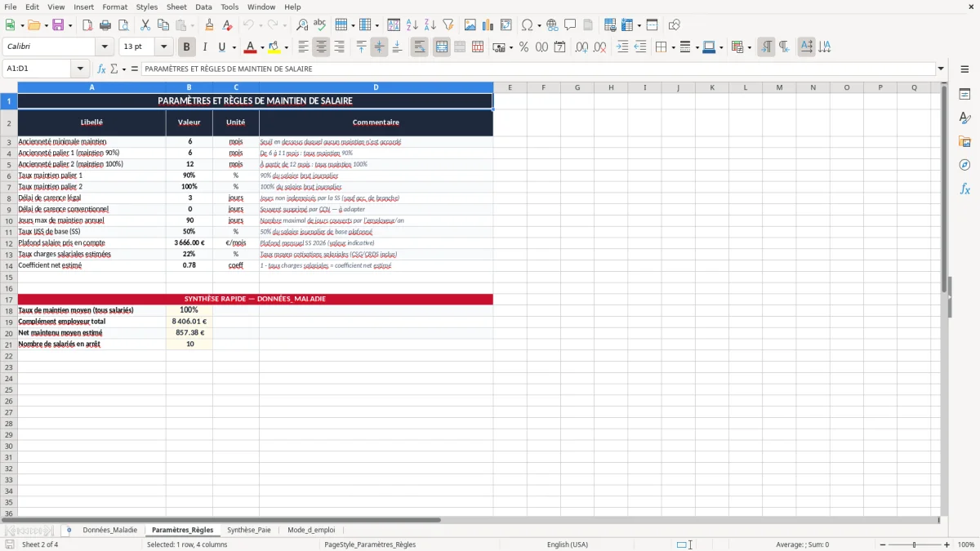Click the Cut scissors icon
The height and width of the screenshot is (551, 980).
[x=145, y=25]
